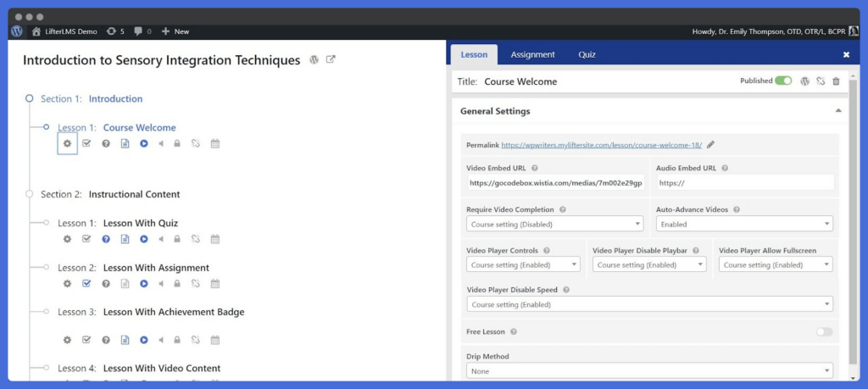Image resolution: width=868 pixels, height=389 pixels.
Task: Click the WordPress logo in the admin bar
Action: point(17,31)
